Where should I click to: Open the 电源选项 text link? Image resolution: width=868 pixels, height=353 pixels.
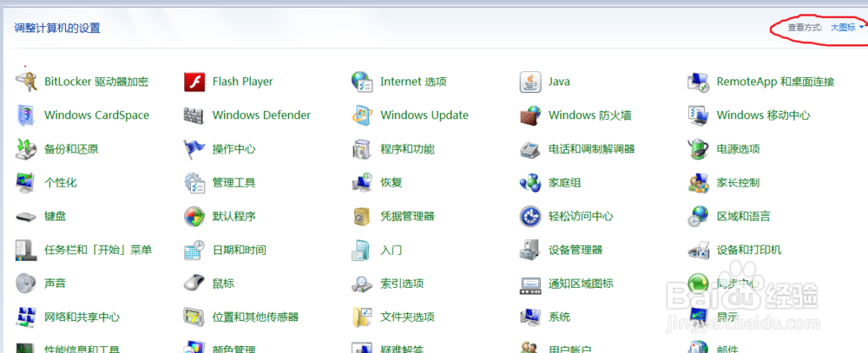tap(738, 149)
